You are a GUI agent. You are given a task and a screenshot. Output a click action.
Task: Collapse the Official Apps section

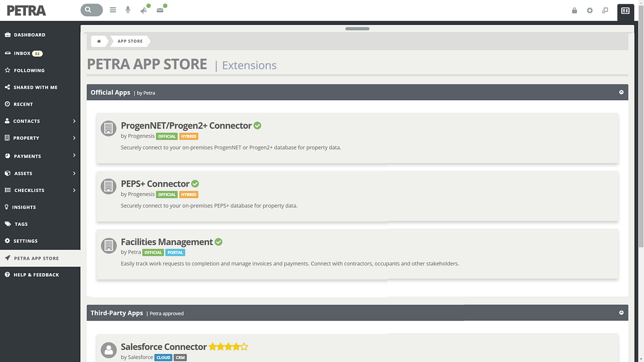click(x=622, y=92)
